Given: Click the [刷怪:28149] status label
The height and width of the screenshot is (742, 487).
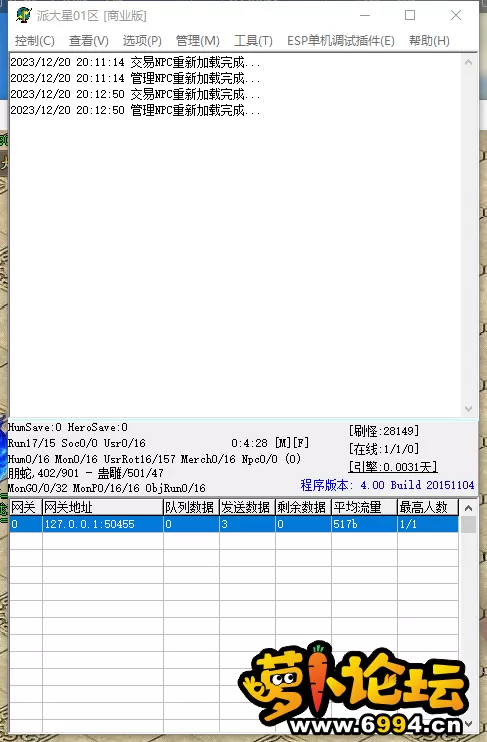Looking at the screenshot, I should click(x=384, y=431).
